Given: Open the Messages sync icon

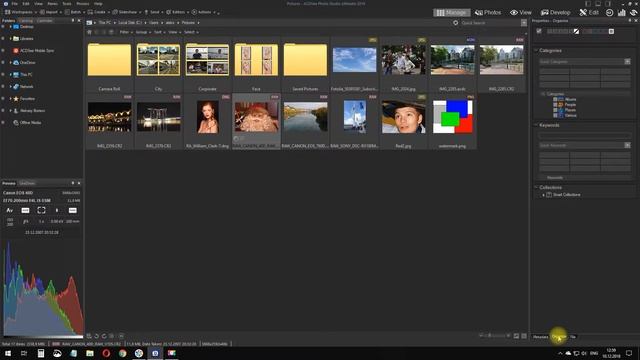Looking at the screenshot, I should [633, 13].
